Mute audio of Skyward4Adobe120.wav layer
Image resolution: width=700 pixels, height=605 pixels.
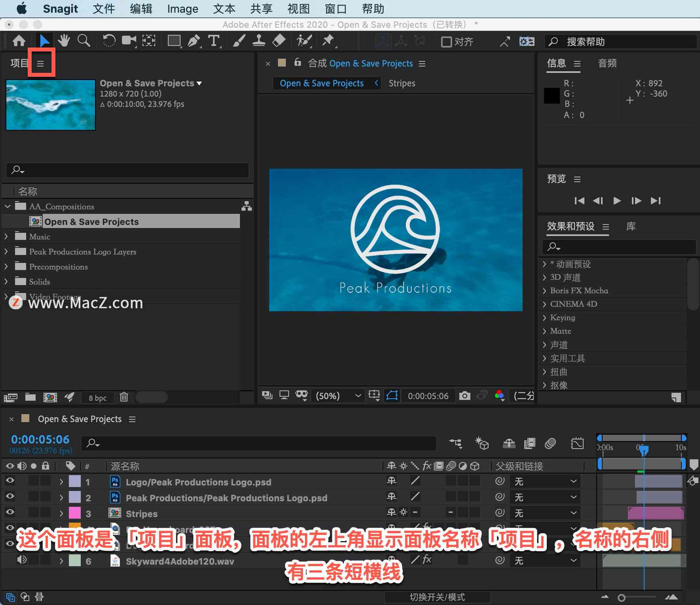[x=22, y=559]
